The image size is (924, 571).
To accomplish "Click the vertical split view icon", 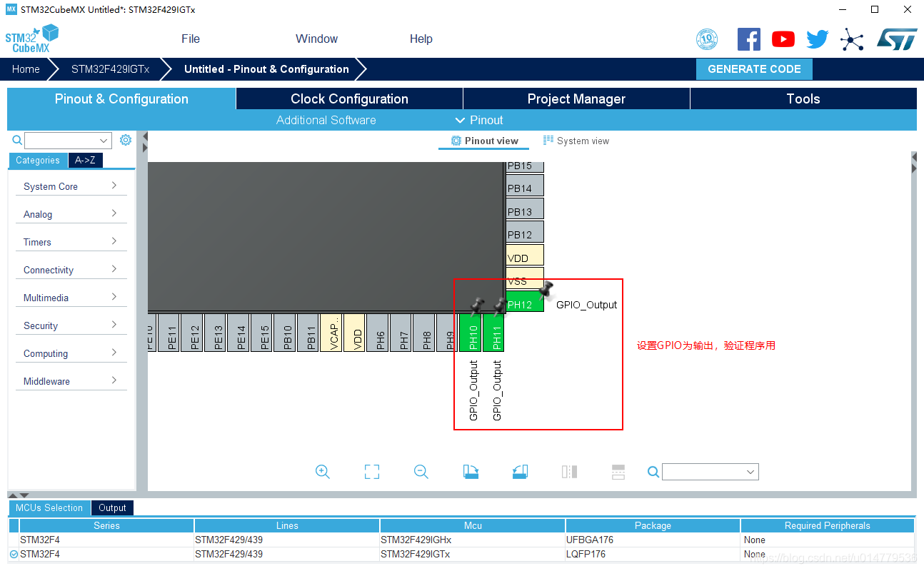I will click(569, 472).
